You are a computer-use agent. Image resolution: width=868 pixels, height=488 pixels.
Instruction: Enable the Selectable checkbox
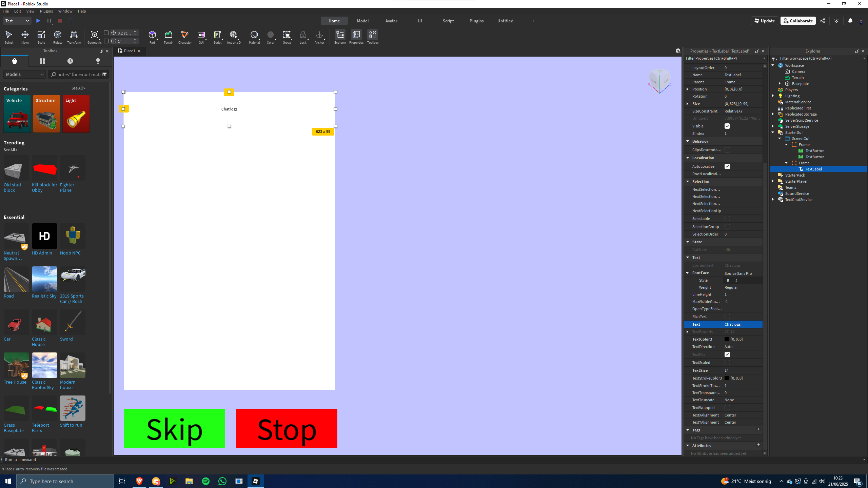click(727, 219)
